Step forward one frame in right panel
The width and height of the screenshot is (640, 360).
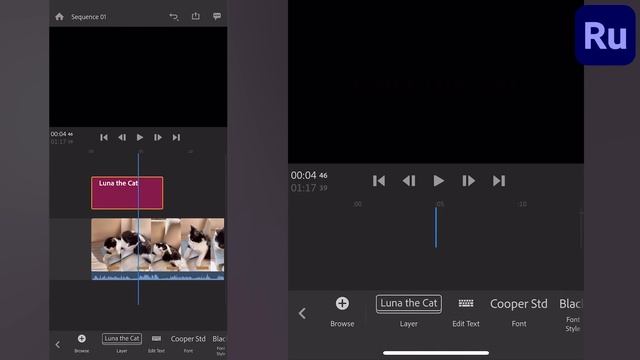click(x=468, y=181)
